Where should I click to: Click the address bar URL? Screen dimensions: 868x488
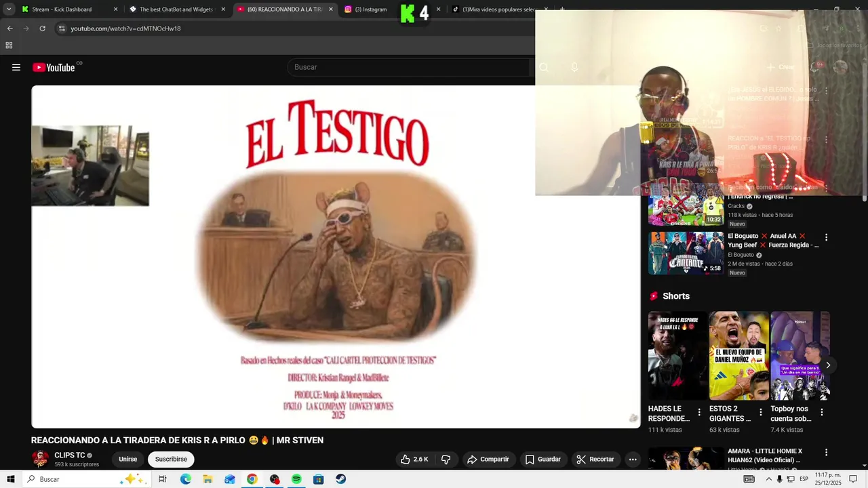(125, 28)
